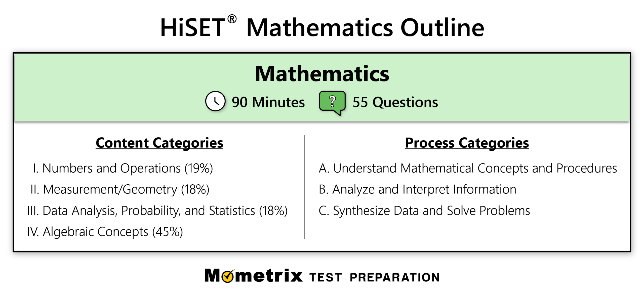Click Synthesize Data and Solve Problems
The image size is (644, 296).
(424, 211)
